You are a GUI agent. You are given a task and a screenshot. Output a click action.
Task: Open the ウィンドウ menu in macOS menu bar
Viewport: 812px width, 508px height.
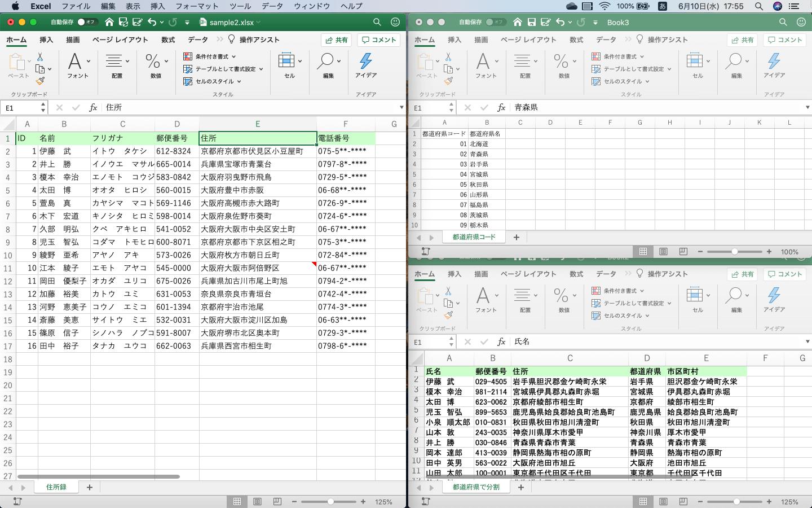[x=312, y=6]
